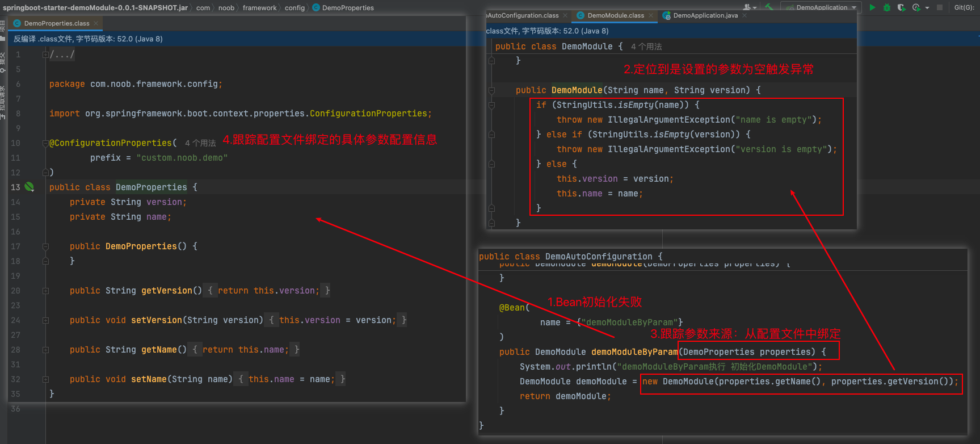Click the class icon on DemoModule.class tab
The image size is (980, 444).
click(x=581, y=15)
